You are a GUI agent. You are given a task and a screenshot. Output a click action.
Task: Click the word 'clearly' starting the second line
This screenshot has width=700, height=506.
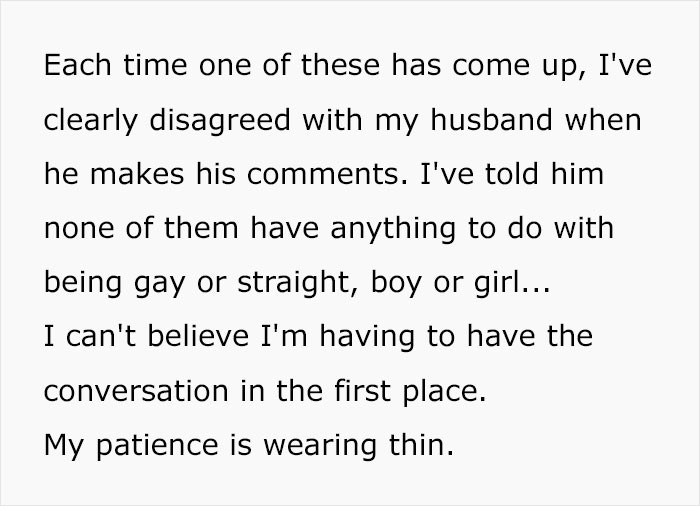pos(91,121)
